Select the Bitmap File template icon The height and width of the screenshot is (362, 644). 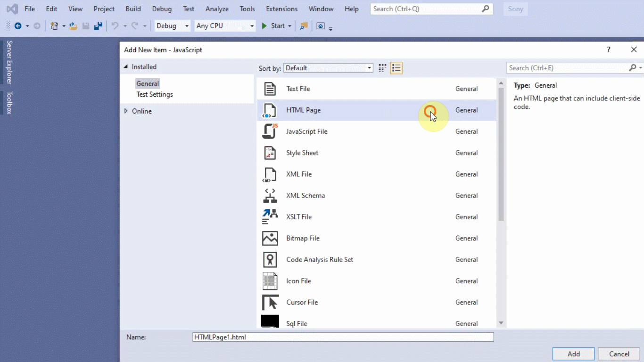coord(270,238)
